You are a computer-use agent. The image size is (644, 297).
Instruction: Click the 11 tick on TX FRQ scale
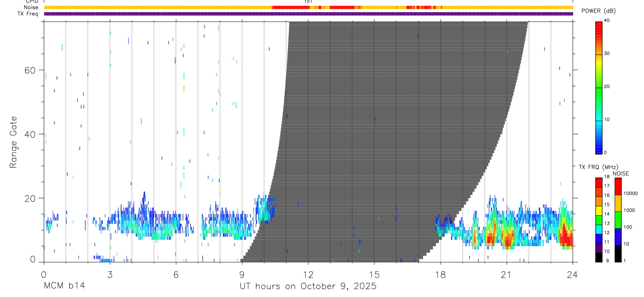coord(606,242)
